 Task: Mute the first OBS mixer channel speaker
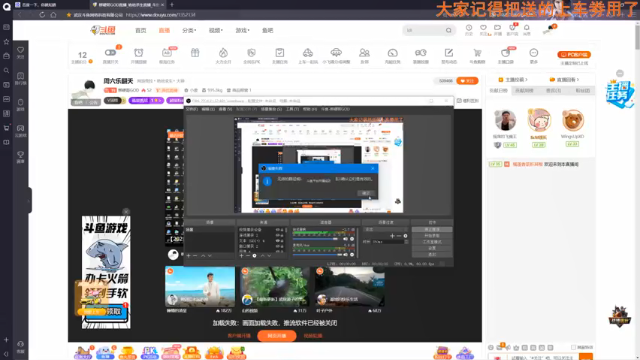coord(346,239)
